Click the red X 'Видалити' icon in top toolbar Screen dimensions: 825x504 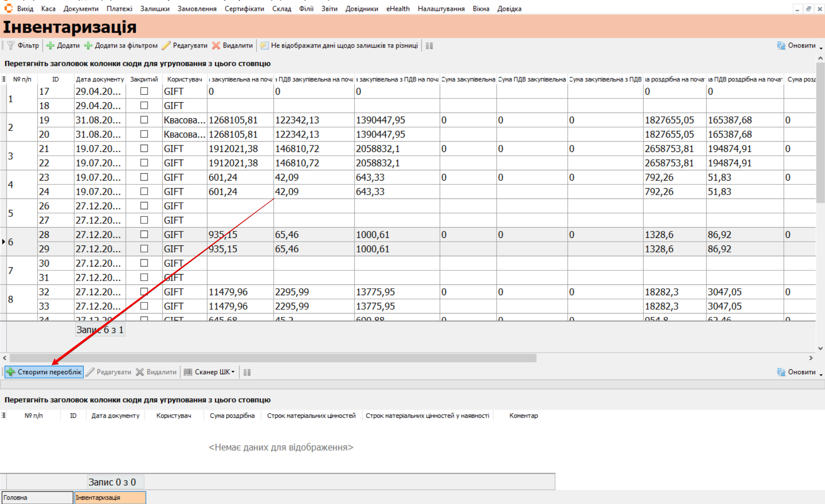pos(216,45)
